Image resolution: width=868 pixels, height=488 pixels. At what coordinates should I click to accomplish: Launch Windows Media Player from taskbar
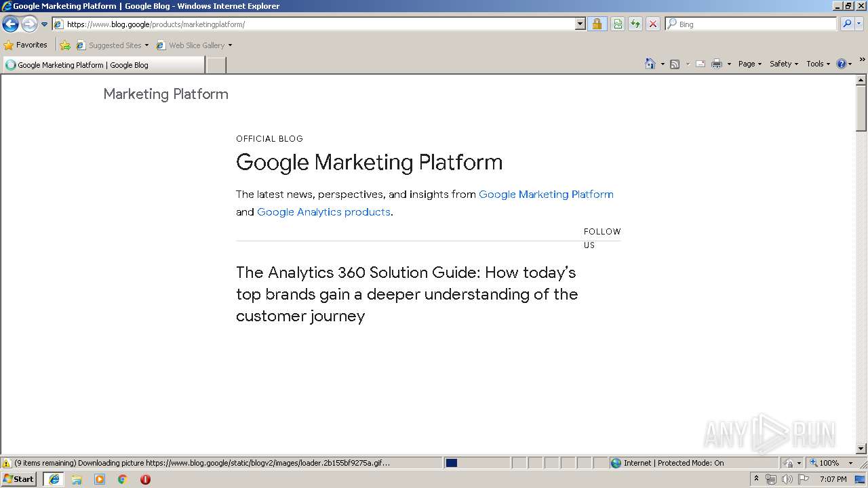100,479
